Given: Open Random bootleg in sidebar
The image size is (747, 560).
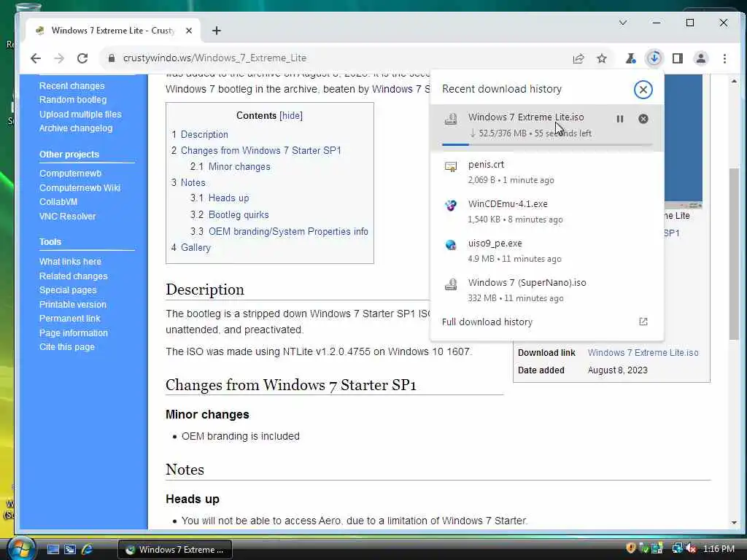Looking at the screenshot, I should click(x=73, y=99).
